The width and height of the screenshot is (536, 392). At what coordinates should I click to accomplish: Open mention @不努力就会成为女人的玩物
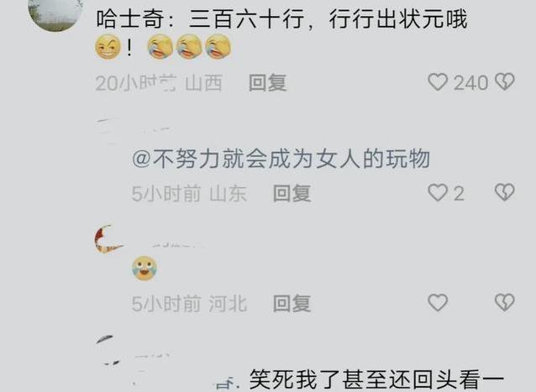(281, 159)
